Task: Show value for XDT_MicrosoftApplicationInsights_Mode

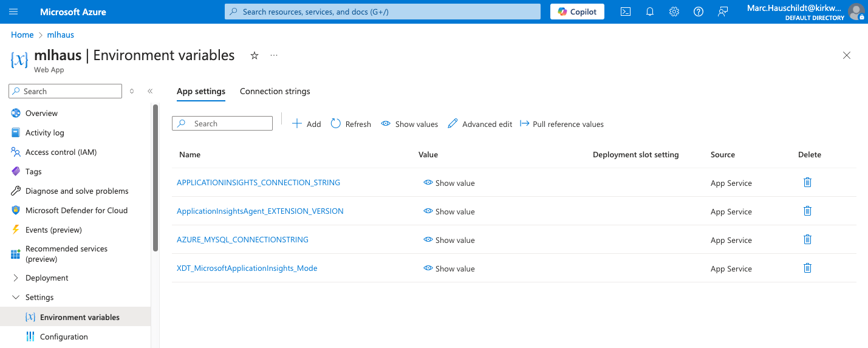Action: click(449, 268)
